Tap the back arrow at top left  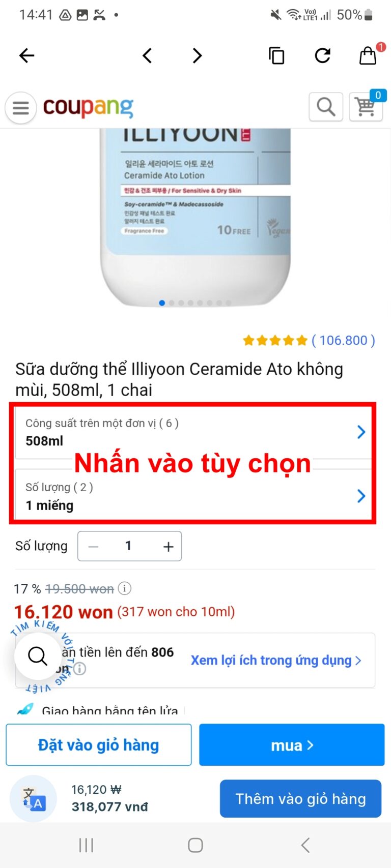click(x=26, y=55)
